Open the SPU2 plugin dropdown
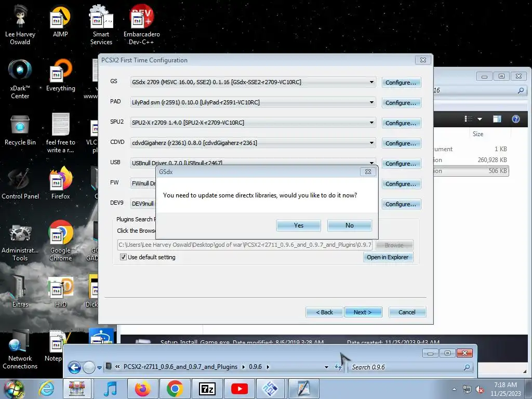532x399 pixels. click(x=371, y=123)
